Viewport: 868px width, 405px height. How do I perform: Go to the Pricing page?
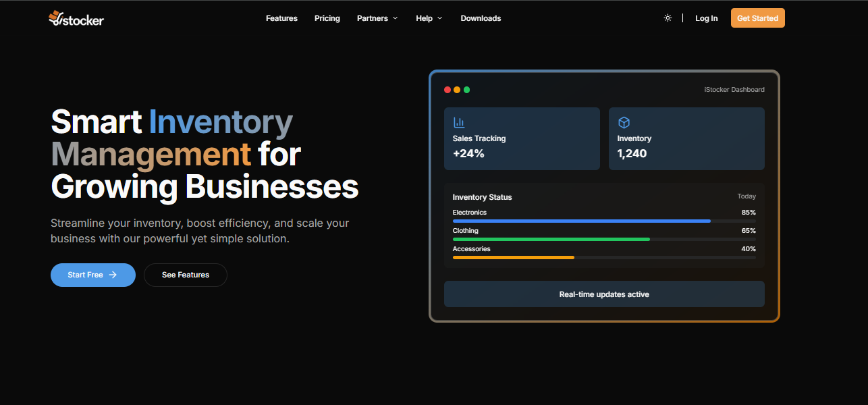point(327,18)
